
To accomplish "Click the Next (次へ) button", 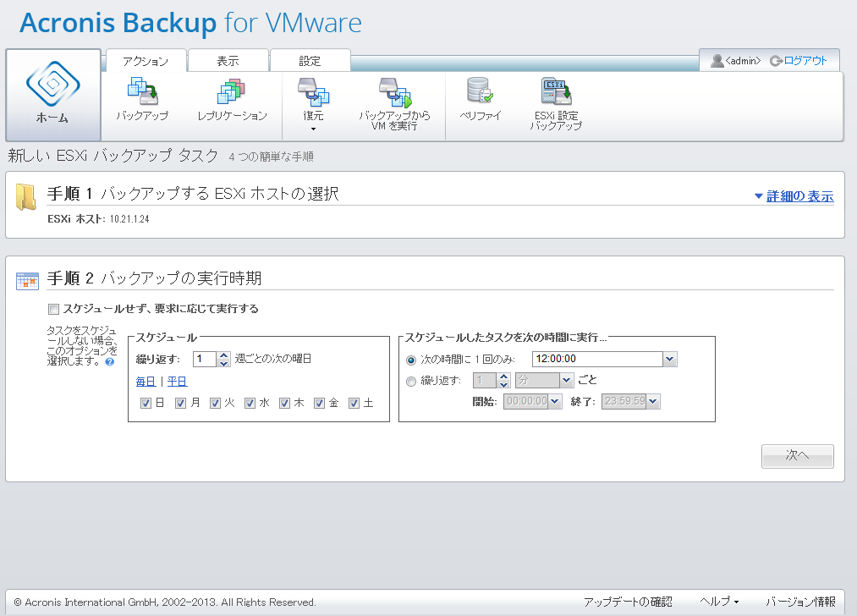I will tap(797, 455).
